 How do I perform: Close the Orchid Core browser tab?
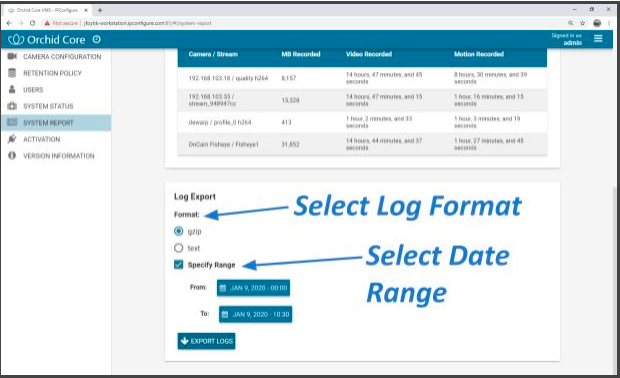click(x=86, y=10)
